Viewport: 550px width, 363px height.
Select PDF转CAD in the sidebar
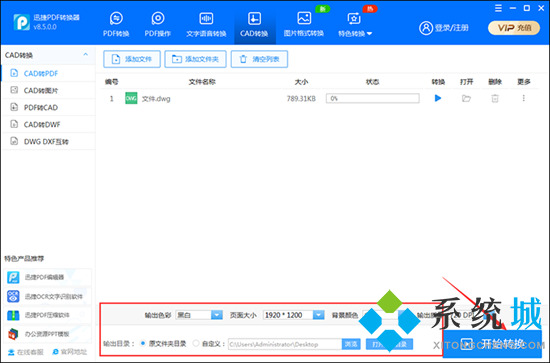pos(48,107)
